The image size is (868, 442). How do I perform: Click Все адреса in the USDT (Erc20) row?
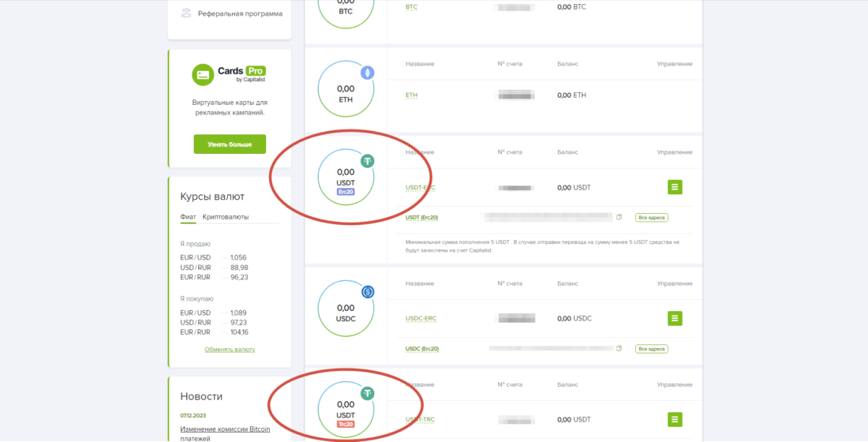click(x=652, y=218)
